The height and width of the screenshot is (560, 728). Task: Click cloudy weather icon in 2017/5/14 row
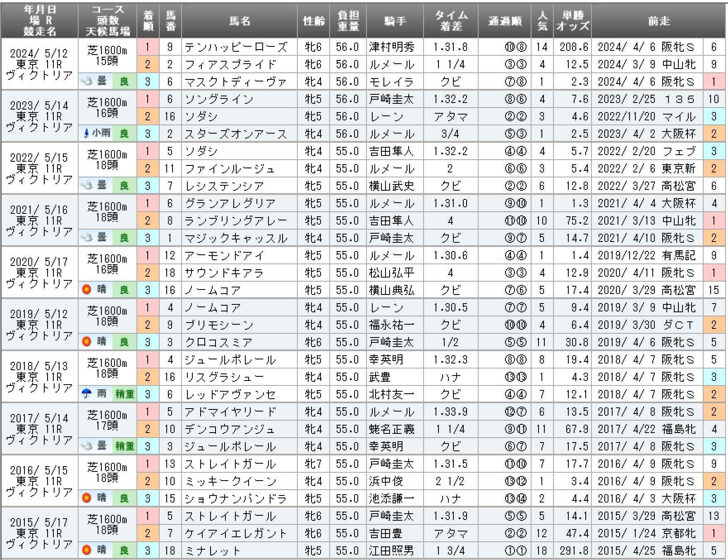coord(86,446)
